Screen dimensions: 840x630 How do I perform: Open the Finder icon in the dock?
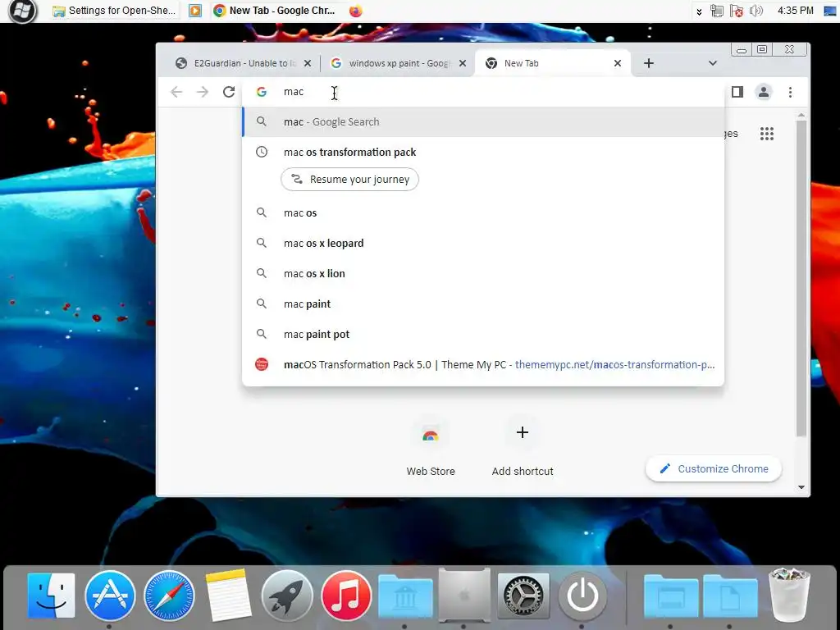pyautogui.click(x=52, y=596)
